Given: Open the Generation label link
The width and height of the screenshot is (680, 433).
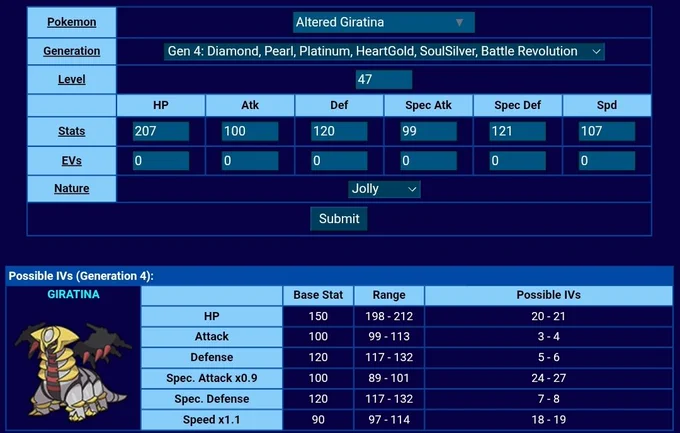Looking at the screenshot, I should point(72,51).
